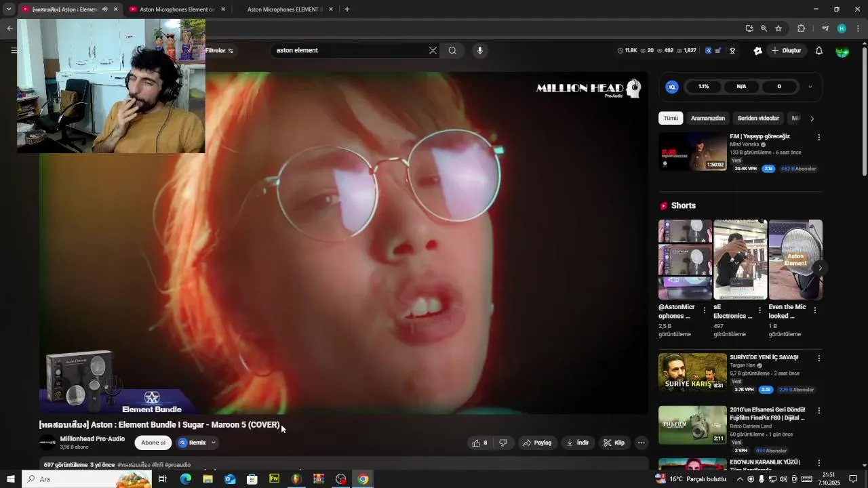The width and height of the screenshot is (868, 488).
Task: Open Filtreler search filters
Action: click(x=219, y=51)
